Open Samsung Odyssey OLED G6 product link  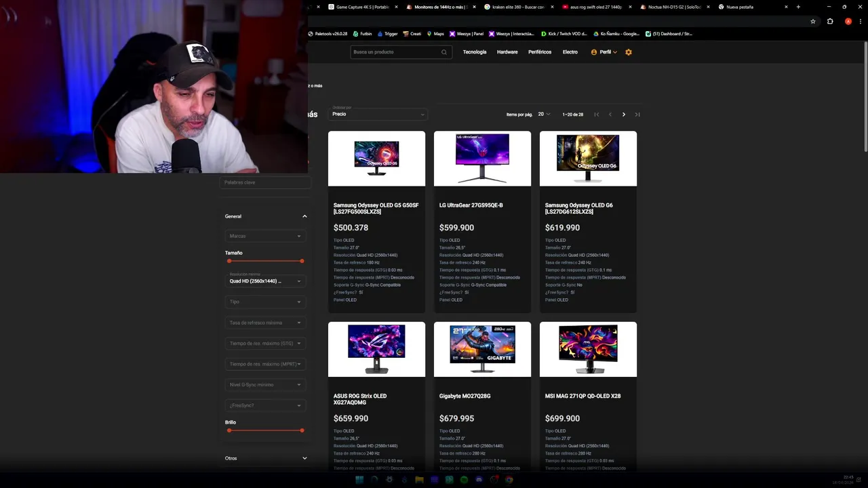pos(579,208)
